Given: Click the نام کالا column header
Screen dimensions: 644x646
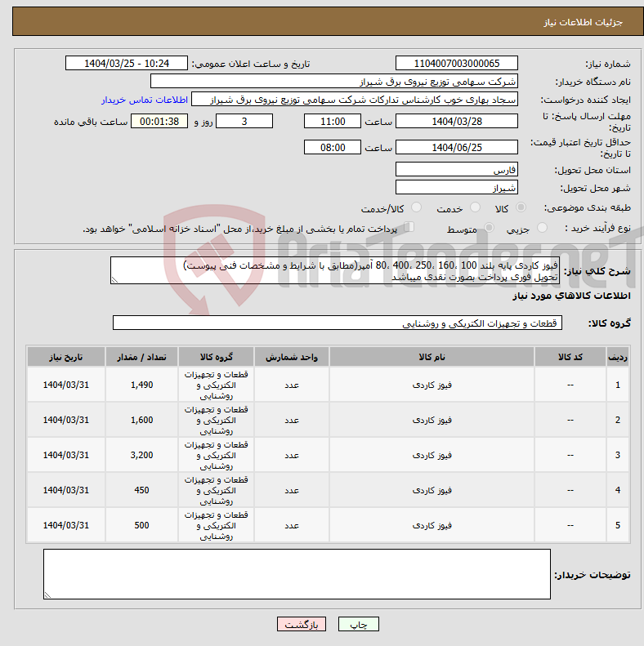Looking at the screenshot, I should click(432, 357).
